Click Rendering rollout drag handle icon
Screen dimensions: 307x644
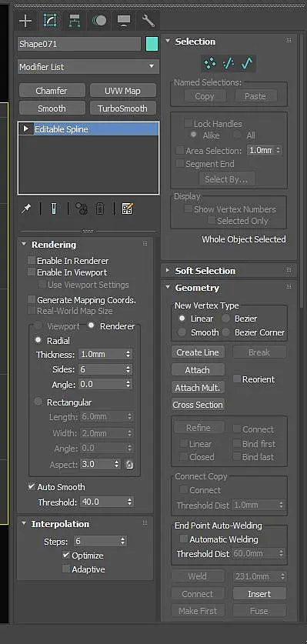tap(145, 244)
